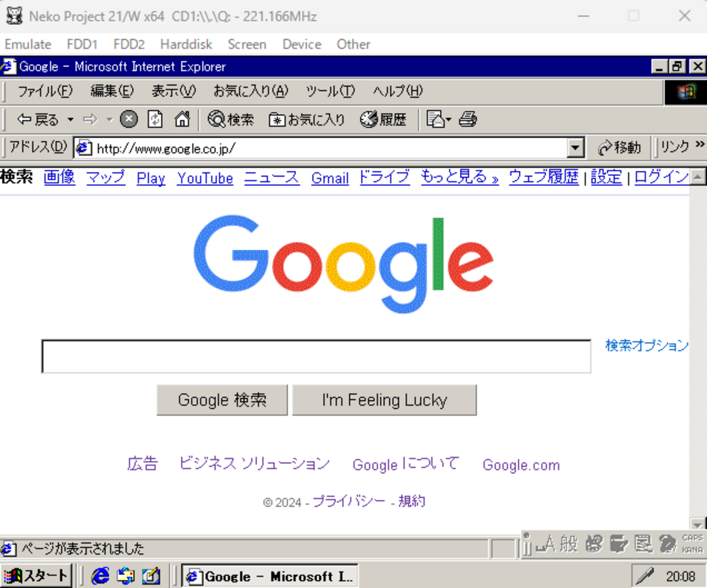Click the page icon in the address bar
The width and height of the screenshot is (707, 588).
pos(84,148)
